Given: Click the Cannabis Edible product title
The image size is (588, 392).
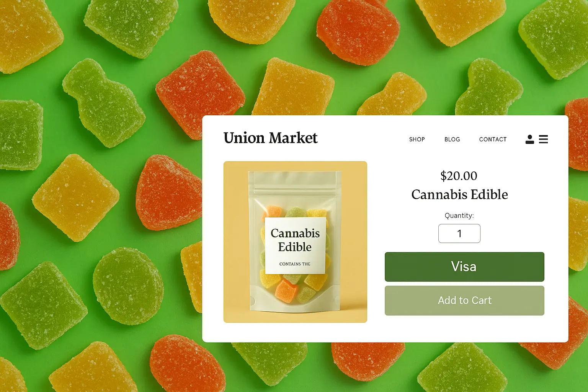Looking at the screenshot, I should [x=459, y=194].
